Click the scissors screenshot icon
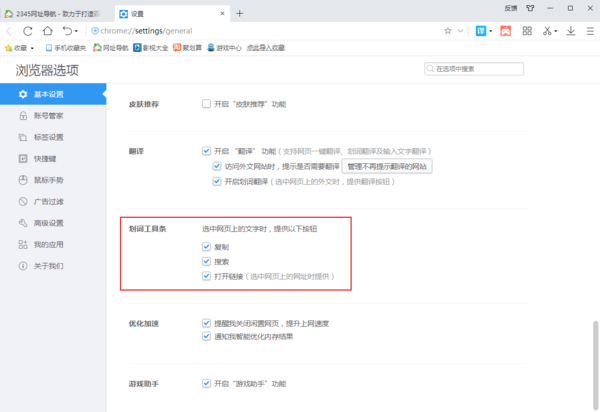600x412 pixels. click(x=547, y=31)
